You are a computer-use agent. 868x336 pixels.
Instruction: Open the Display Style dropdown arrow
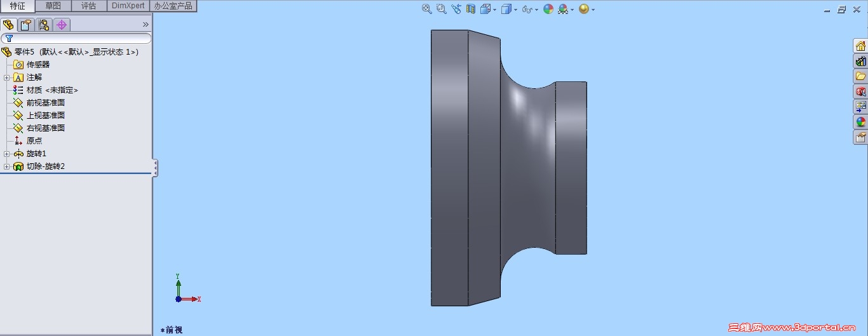click(x=515, y=10)
